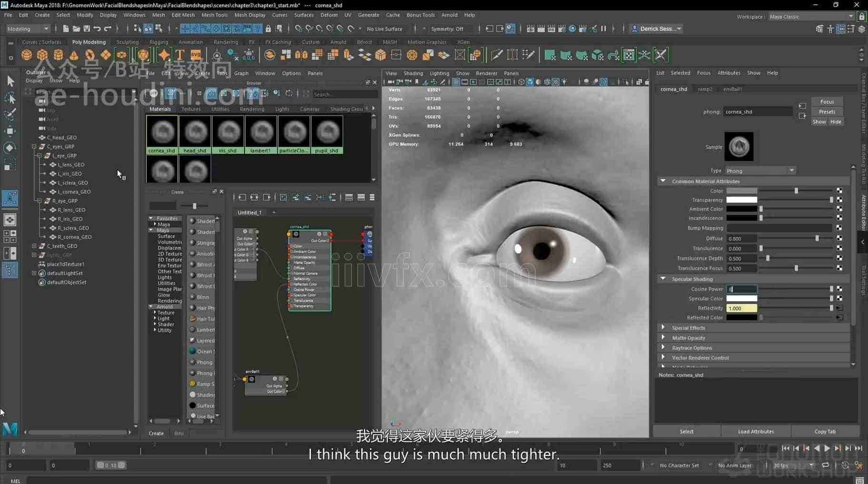The width and height of the screenshot is (868, 484).
Task: Select the arrow Select tool in toolbox
Action: tap(10, 81)
